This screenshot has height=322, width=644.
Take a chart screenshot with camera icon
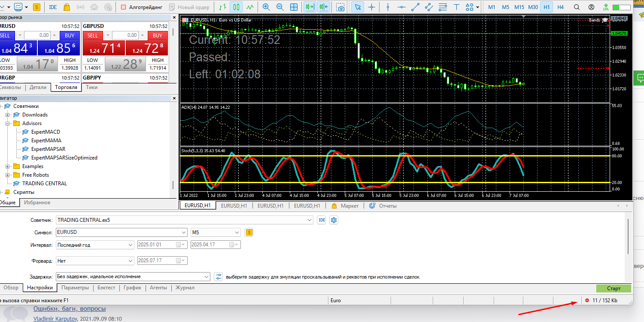(x=340, y=7)
